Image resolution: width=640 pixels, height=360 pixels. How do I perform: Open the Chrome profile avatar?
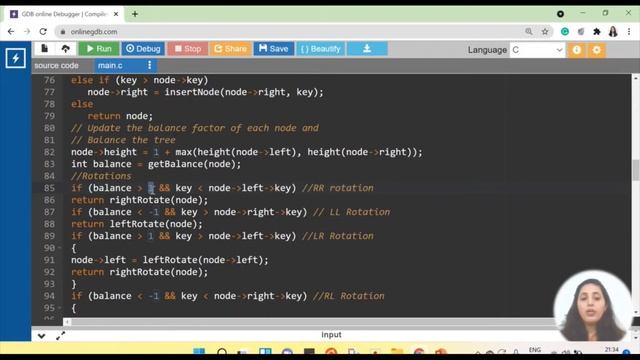(613, 31)
